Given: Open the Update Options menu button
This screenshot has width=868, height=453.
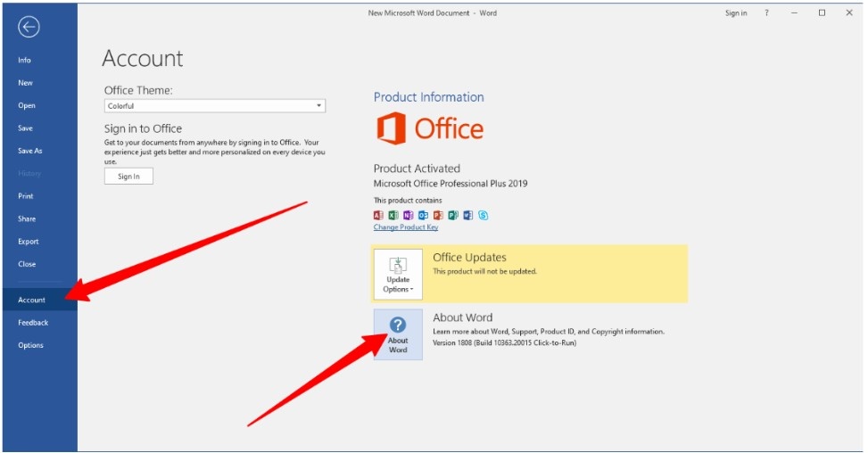Looking at the screenshot, I should point(398,275).
